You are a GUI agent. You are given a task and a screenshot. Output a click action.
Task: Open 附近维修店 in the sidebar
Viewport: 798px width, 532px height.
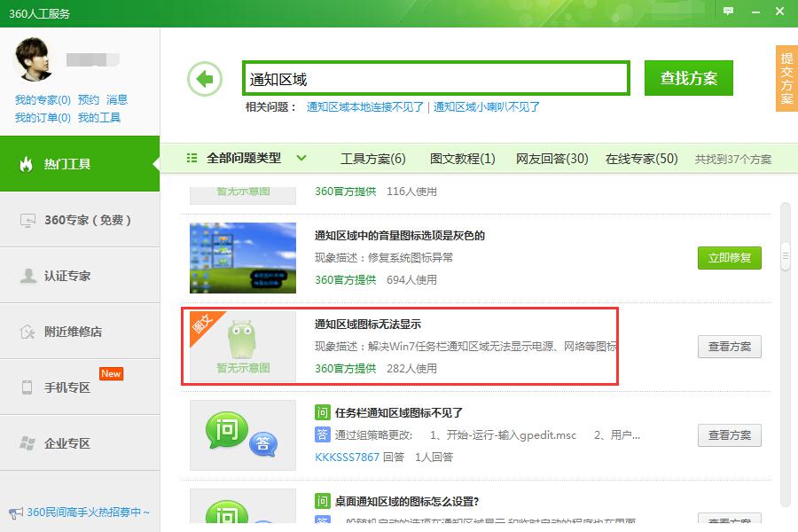tap(80, 332)
